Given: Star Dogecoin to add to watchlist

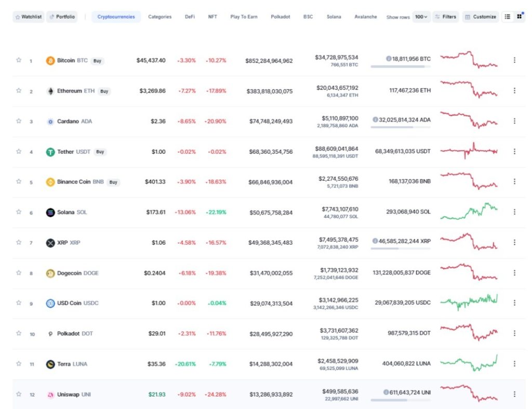Looking at the screenshot, I should click(19, 272).
